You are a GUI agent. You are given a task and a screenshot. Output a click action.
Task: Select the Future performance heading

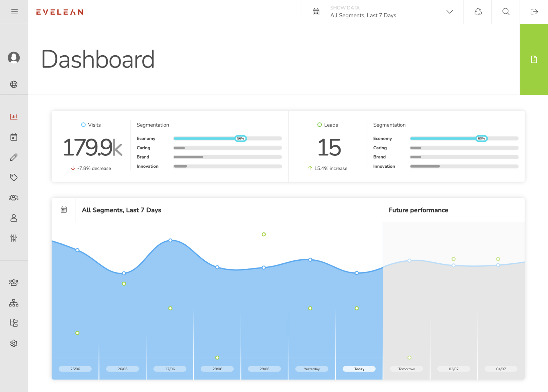point(418,210)
